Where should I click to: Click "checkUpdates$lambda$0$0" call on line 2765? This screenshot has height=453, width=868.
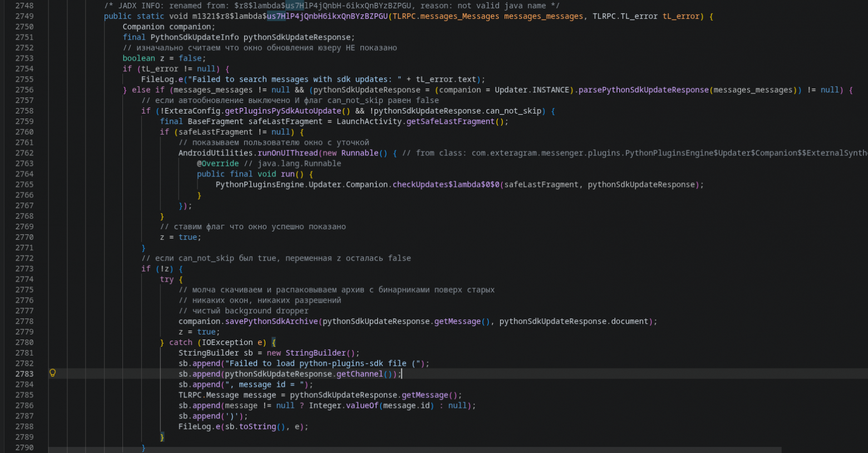coord(446,185)
